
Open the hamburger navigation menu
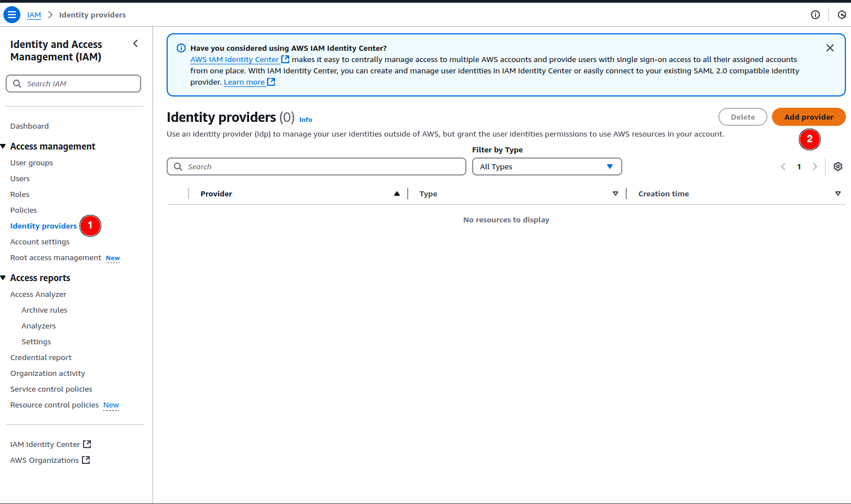(x=12, y=15)
